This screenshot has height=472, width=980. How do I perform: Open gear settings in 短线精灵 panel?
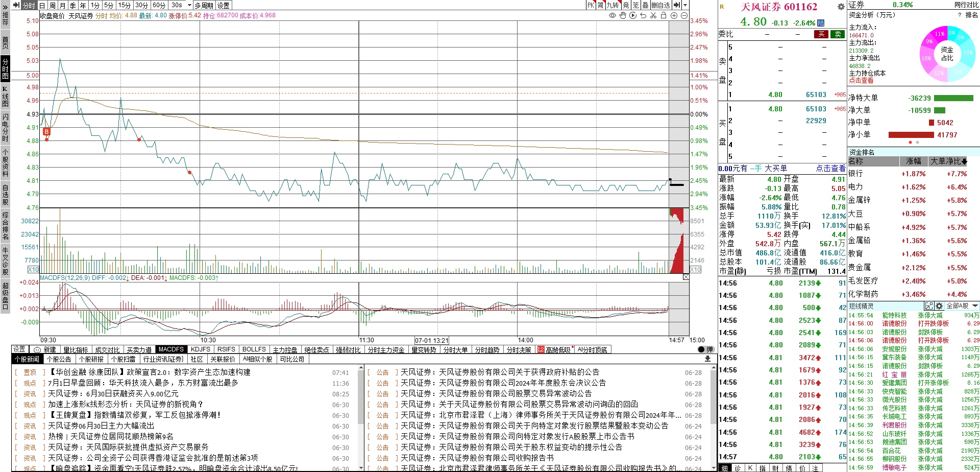click(x=939, y=306)
